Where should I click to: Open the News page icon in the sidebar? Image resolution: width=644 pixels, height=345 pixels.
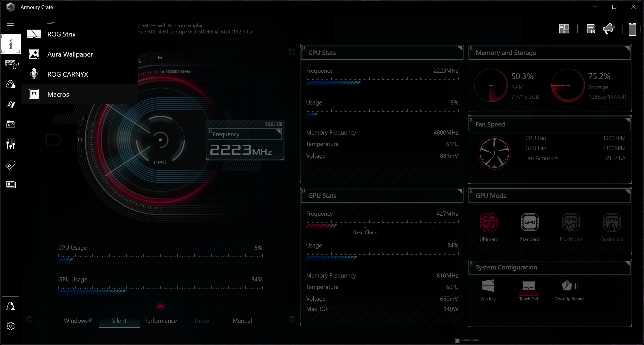tap(11, 184)
